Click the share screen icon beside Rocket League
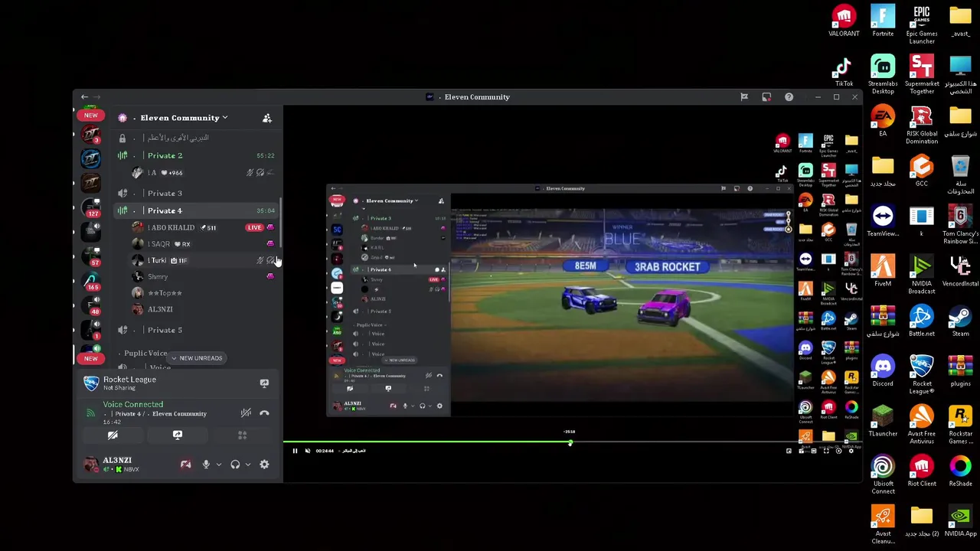The height and width of the screenshot is (551, 980). pos(264,383)
